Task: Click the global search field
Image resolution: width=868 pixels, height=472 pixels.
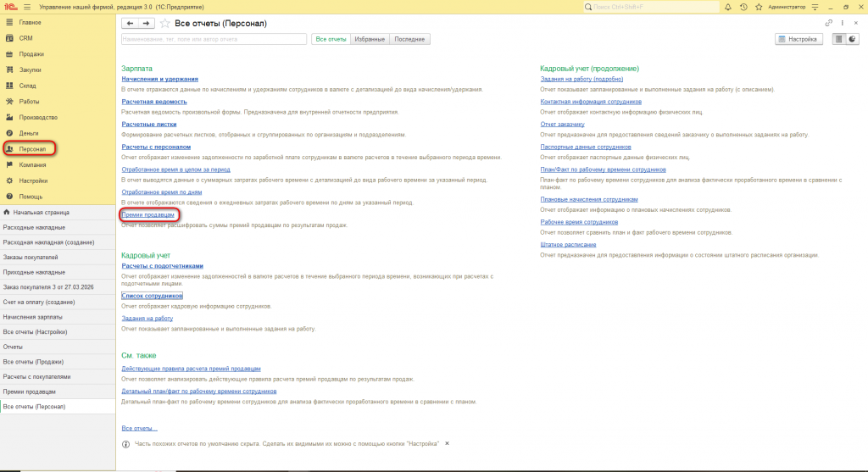Action: pyautogui.click(x=650, y=7)
